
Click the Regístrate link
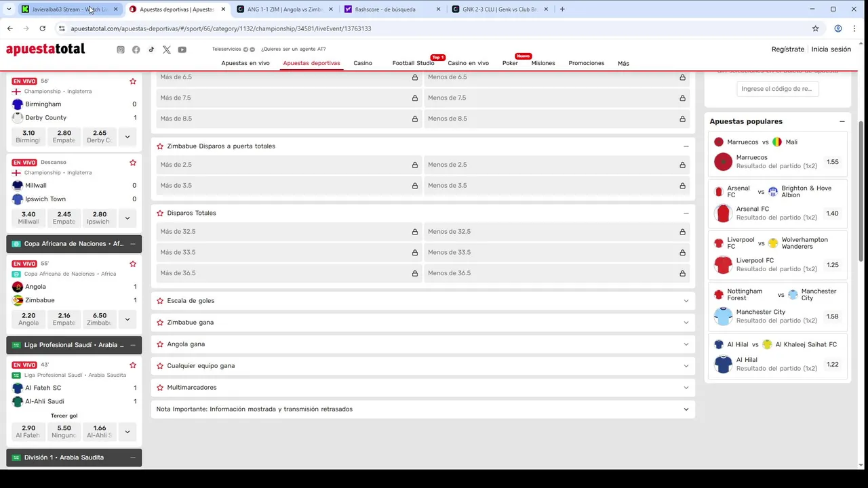pos(788,49)
